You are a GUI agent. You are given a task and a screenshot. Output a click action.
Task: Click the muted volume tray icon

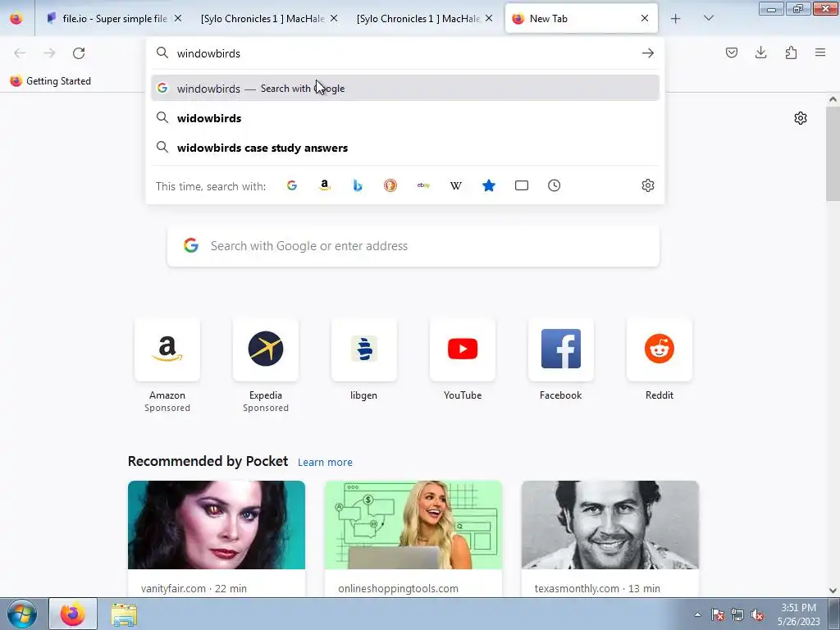[x=757, y=614]
